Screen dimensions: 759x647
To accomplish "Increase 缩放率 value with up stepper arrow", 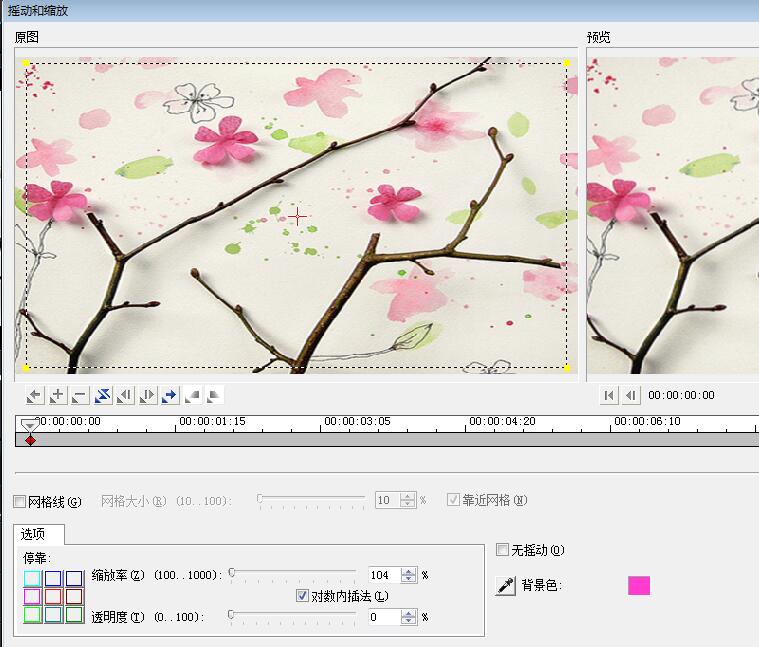I will 408,571.
